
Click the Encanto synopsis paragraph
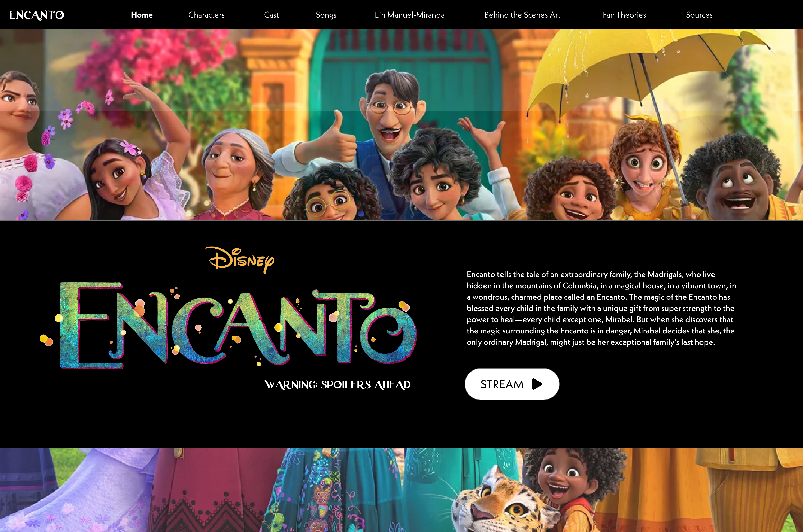tap(601, 308)
